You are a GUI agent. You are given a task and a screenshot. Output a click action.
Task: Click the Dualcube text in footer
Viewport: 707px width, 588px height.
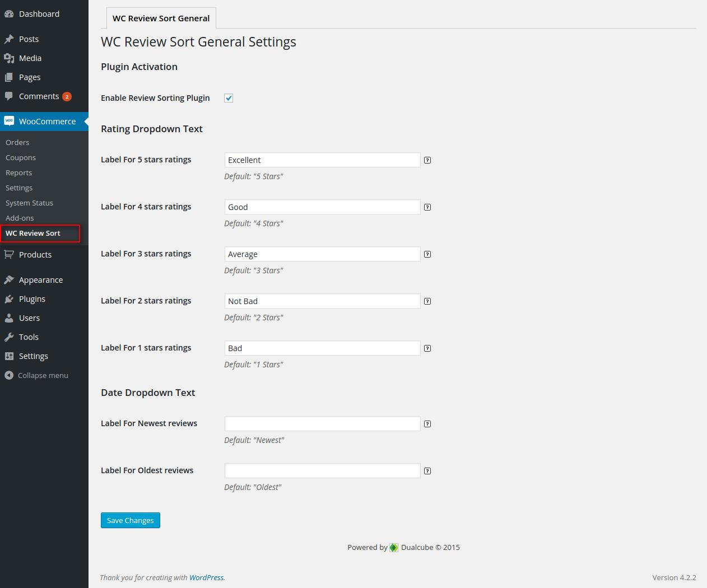click(417, 548)
